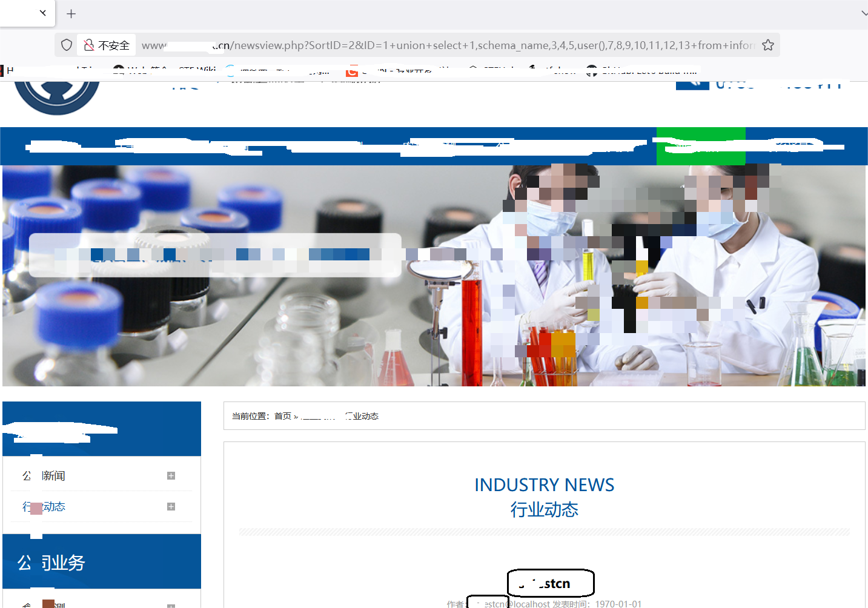
Task: Click the insecure connection padlock icon
Action: point(89,45)
